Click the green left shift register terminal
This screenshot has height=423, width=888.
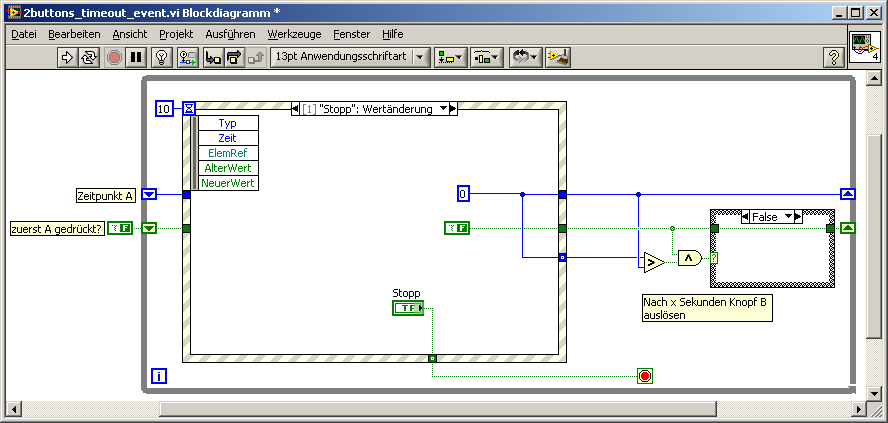[x=149, y=228]
